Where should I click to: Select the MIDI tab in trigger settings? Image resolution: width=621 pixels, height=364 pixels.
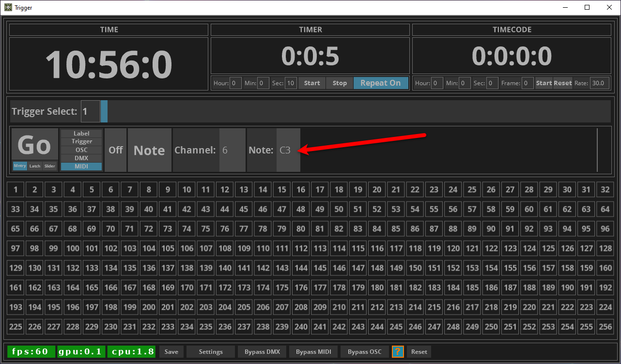81,167
